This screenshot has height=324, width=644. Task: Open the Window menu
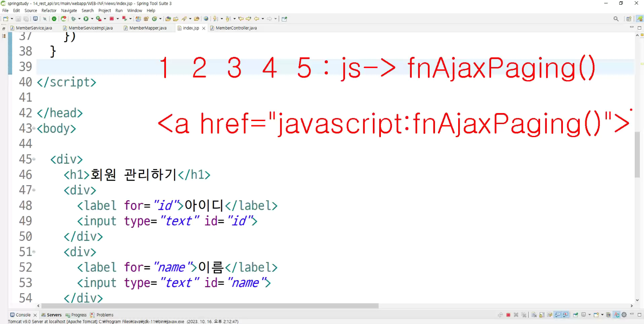(x=135, y=11)
